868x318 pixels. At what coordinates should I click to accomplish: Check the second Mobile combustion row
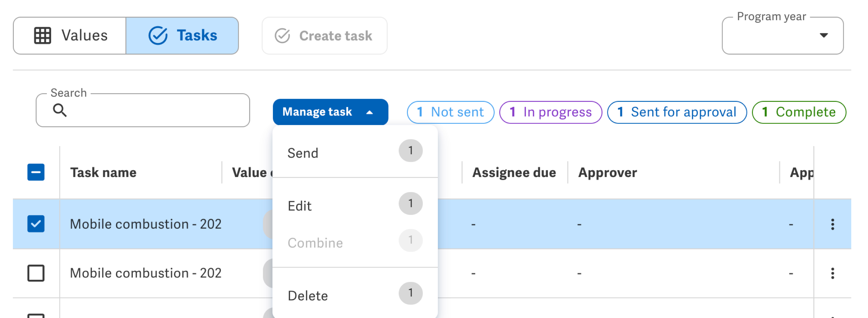point(36,273)
